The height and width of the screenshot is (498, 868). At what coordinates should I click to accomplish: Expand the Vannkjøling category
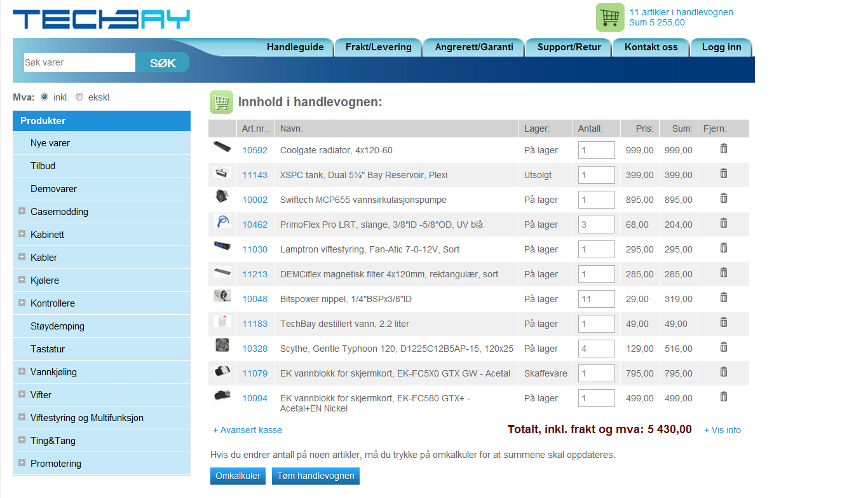[x=22, y=371]
